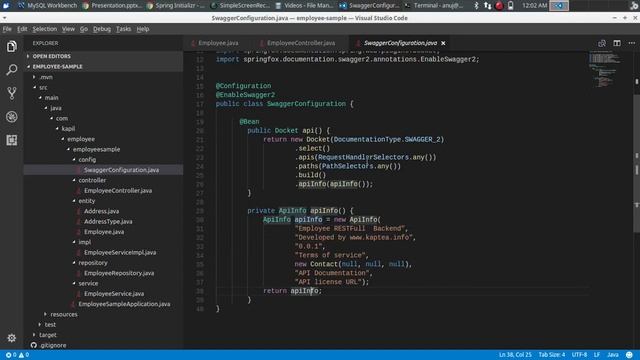Open the Extensions view in activity bar
Image resolution: width=640 pixels, height=360 pixels.
coord(11,140)
